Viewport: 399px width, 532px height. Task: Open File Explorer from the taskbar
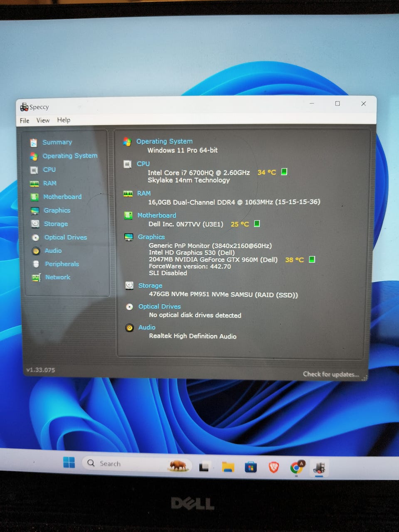[228, 467]
